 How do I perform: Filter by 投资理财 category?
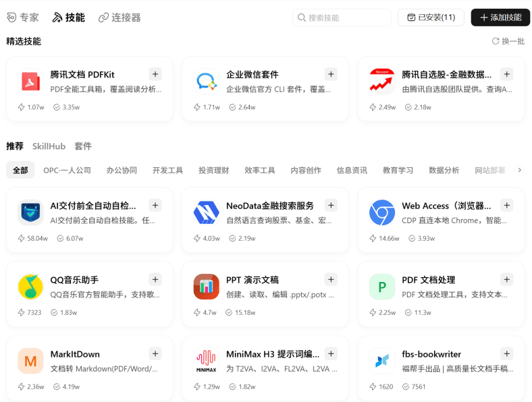214,170
